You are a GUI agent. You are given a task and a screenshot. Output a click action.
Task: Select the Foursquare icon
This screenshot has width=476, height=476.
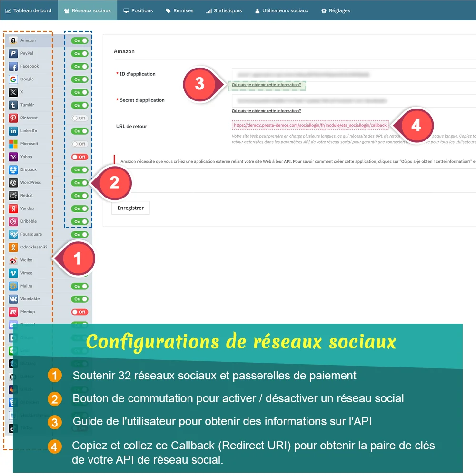tap(13, 234)
